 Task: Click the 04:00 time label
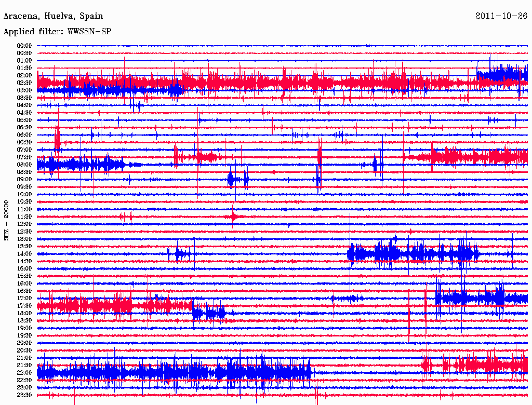click(x=24, y=105)
